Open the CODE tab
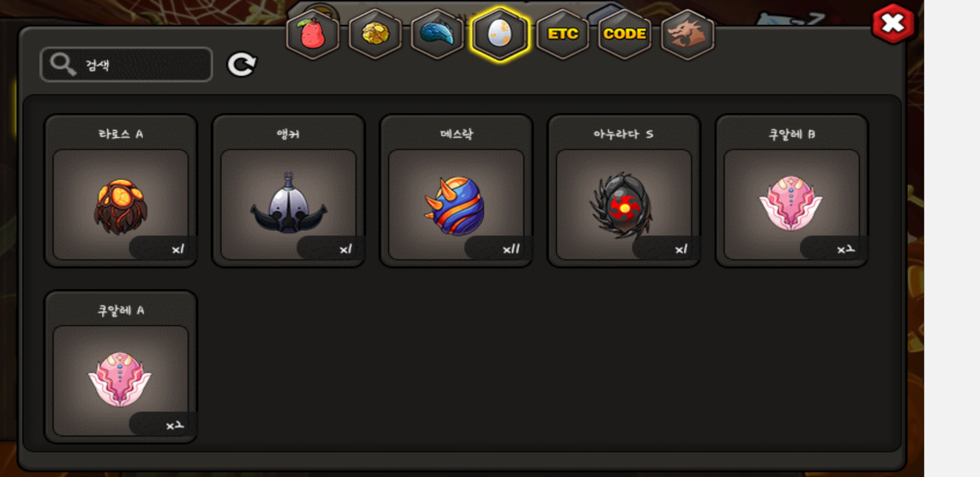The width and height of the screenshot is (980, 477). pyautogui.click(x=625, y=34)
